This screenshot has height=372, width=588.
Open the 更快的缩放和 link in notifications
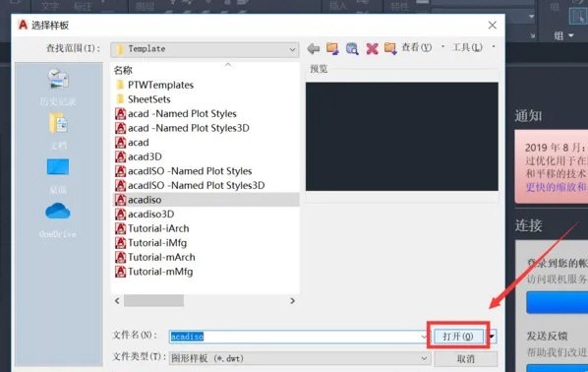coord(557,187)
